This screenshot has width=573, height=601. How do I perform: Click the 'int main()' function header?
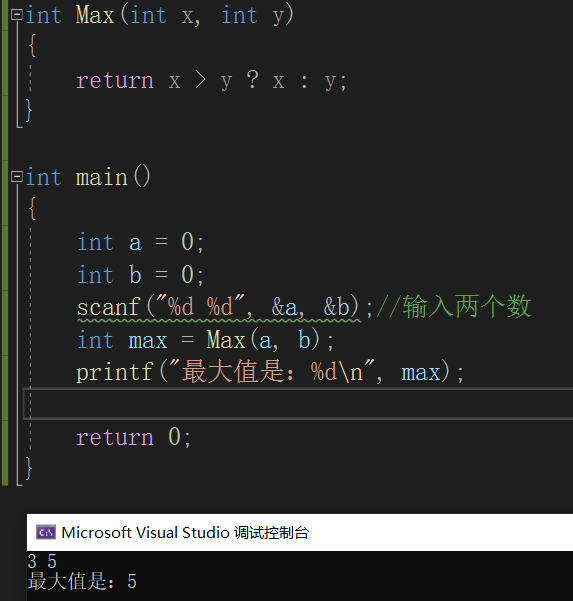88,177
